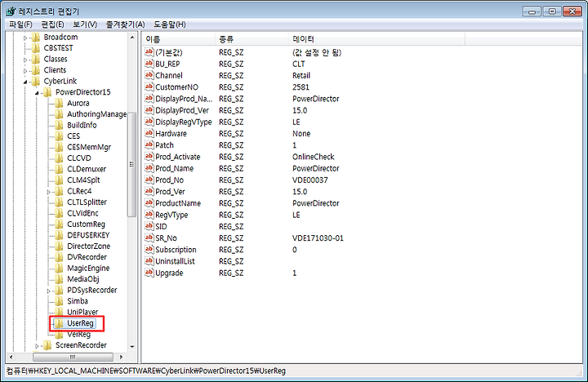
Task: Click the OnlineCheck data cell
Action: 313,157
